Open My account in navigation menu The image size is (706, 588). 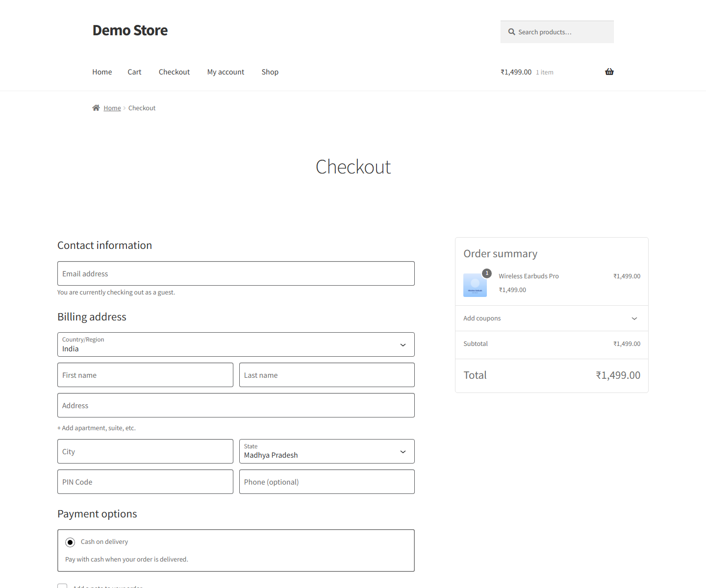[x=226, y=72]
